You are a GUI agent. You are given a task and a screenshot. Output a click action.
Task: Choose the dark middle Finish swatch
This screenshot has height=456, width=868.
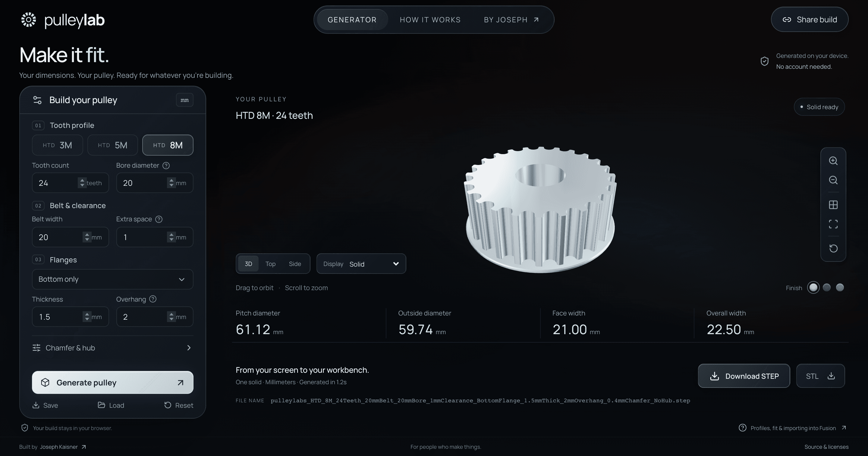tap(826, 287)
